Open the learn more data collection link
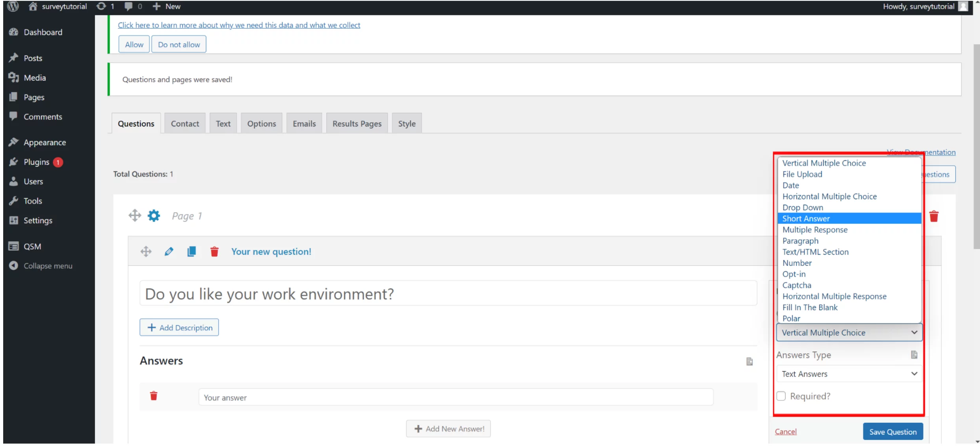 point(239,25)
